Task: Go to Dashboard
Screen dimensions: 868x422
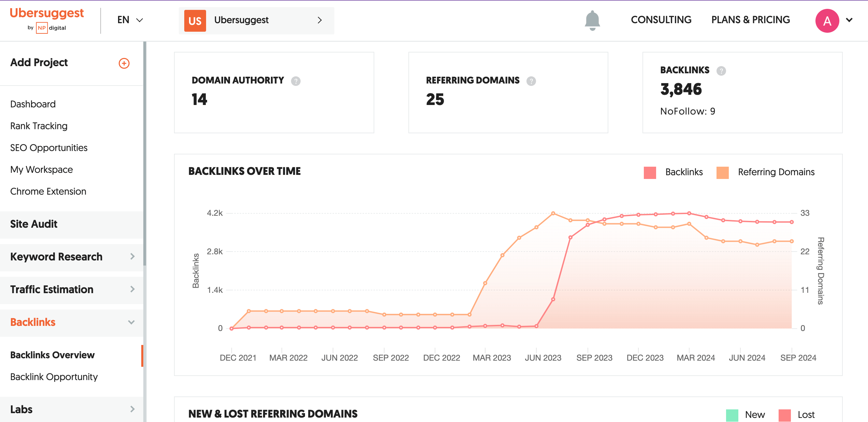Action: (x=33, y=104)
